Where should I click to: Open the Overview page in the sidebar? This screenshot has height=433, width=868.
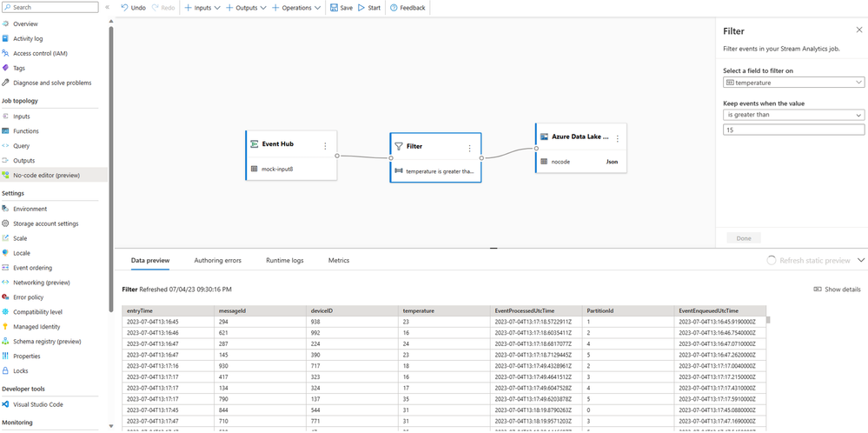coord(25,23)
